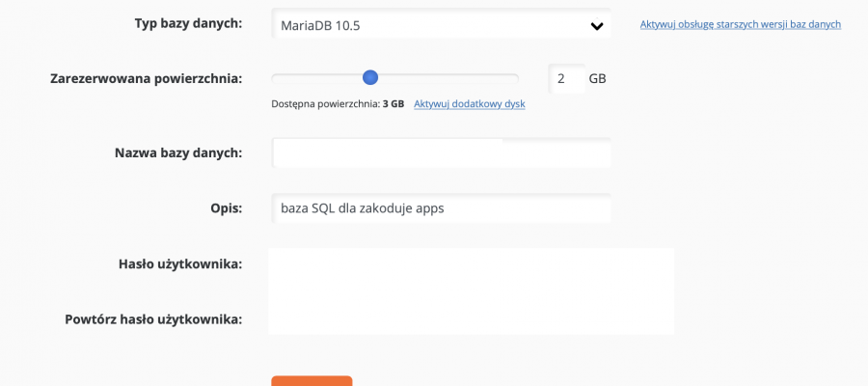Click the GB size number field showing 2

coord(566,78)
